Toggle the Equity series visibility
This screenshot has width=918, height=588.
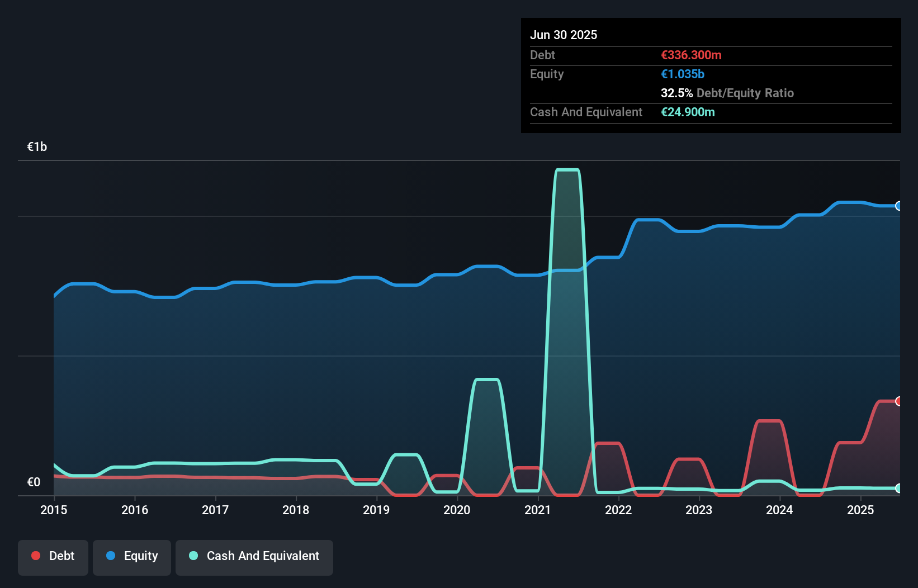coord(132,557)
